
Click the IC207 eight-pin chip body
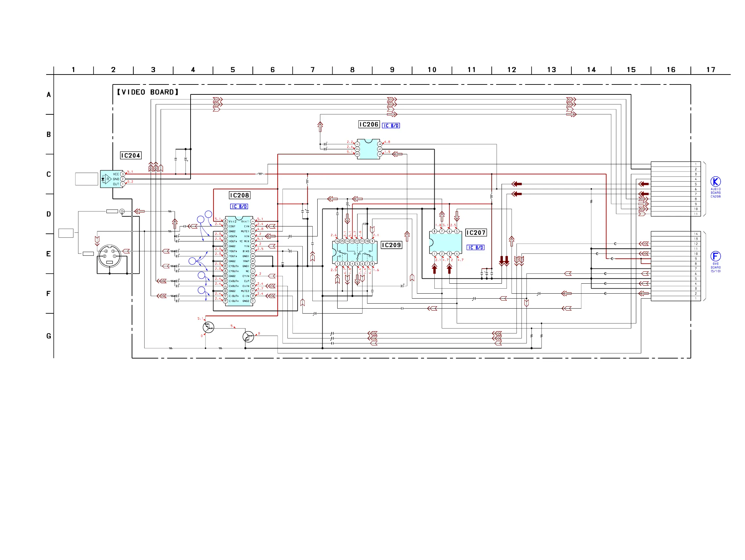[446, 242]
